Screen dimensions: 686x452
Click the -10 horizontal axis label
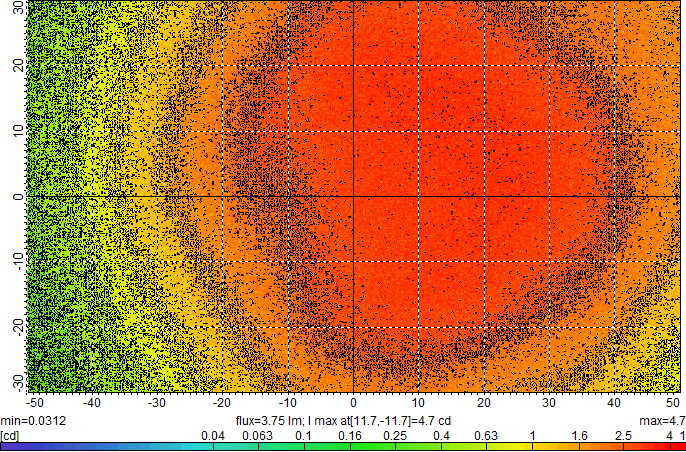pos(287,401)
